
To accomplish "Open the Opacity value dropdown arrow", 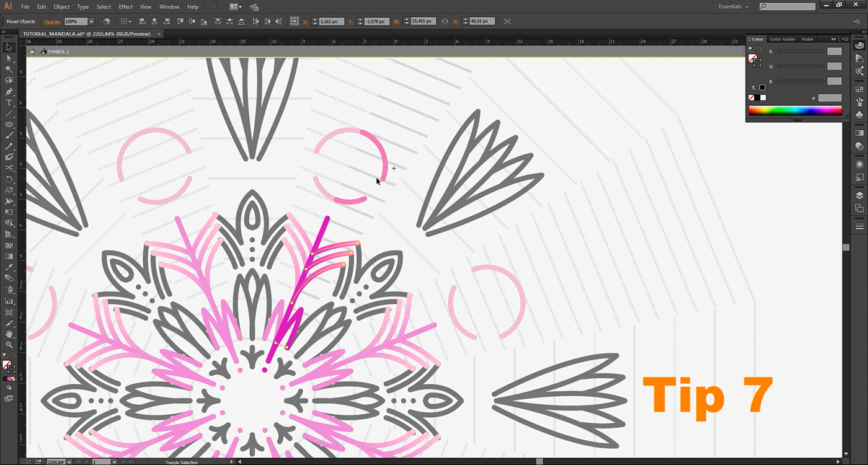I will (x=92, y=21).
